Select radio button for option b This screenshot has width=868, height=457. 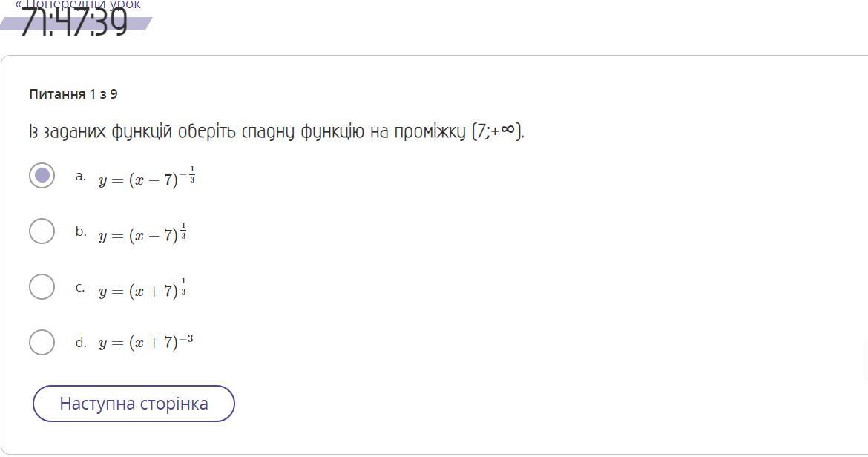coord(42,231)
